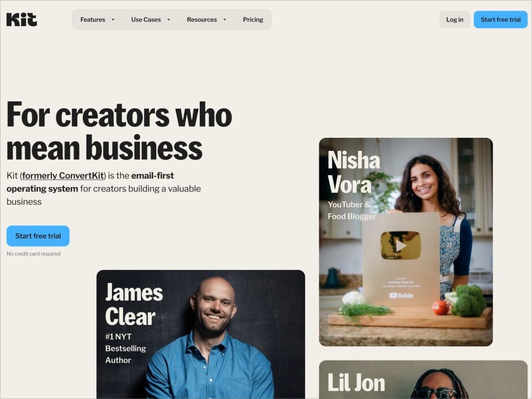Follow the formerly ConvertKit link
Viewport: 532px width, 399px height.
coord(63,176)
